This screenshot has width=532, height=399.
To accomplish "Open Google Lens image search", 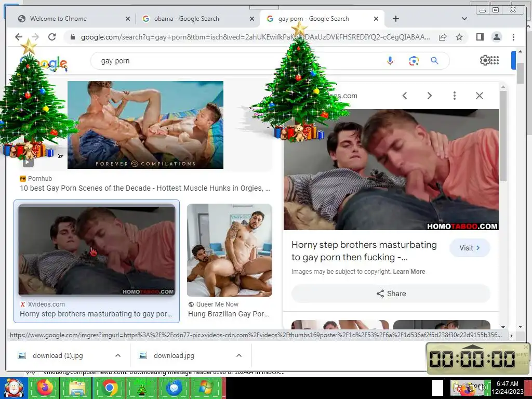I will [x=414, y=61].
